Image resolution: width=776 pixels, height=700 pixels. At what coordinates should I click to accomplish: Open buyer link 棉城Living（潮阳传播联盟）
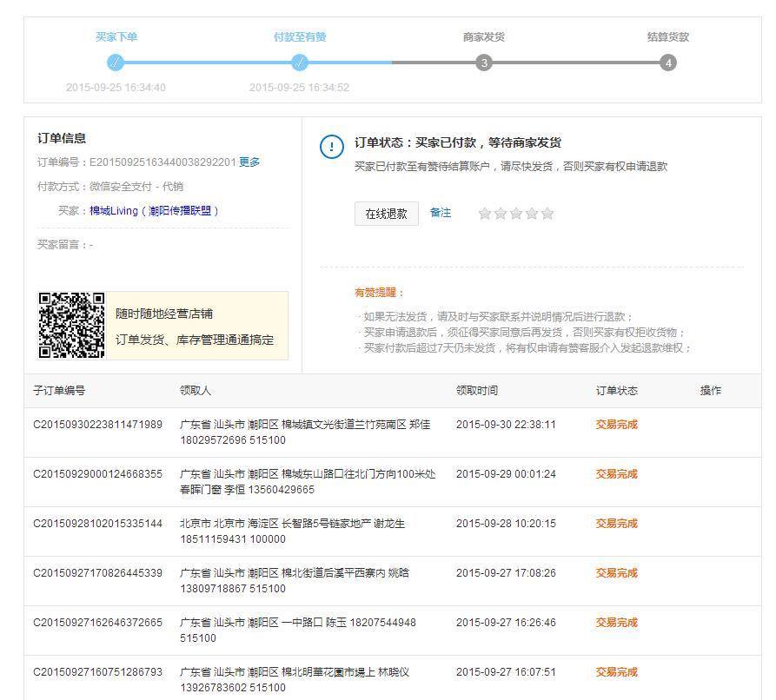click(154, 211)
